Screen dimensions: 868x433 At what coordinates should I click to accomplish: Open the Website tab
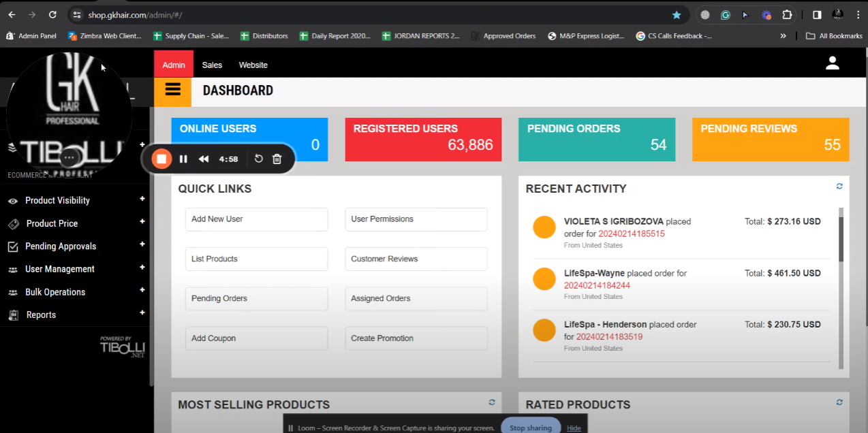(253, 65)
